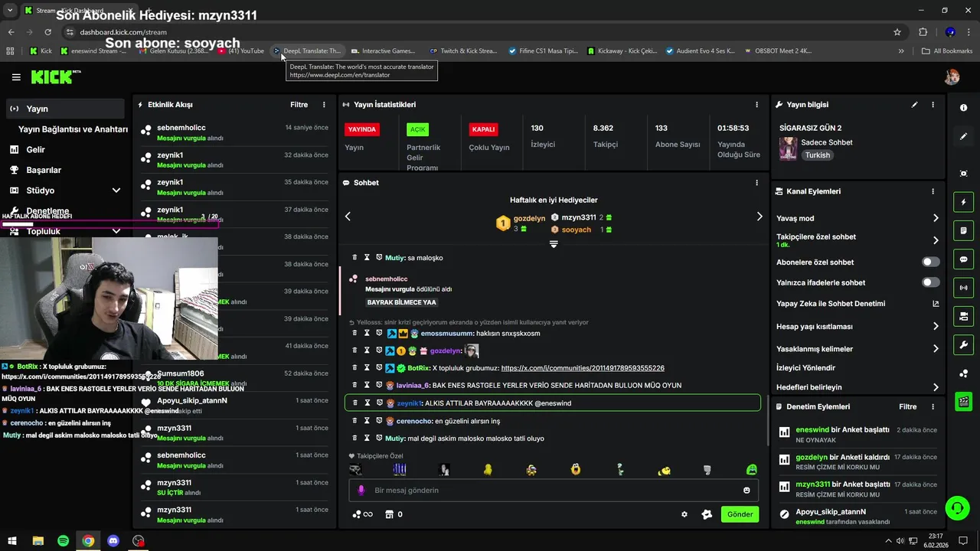Click the lightning bolt quick actions icon
The width and height of the screenshot is (980, 551).
(x=963, y=202)
